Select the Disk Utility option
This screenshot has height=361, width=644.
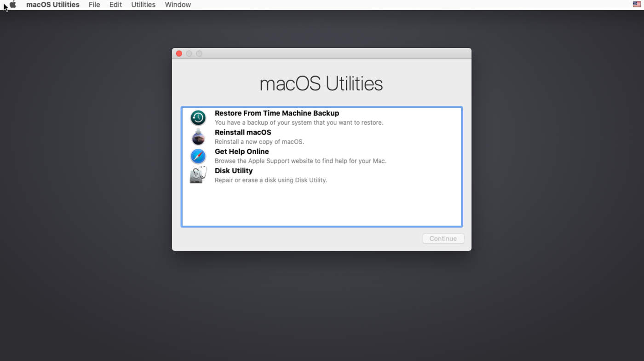[x=234, y=171]
